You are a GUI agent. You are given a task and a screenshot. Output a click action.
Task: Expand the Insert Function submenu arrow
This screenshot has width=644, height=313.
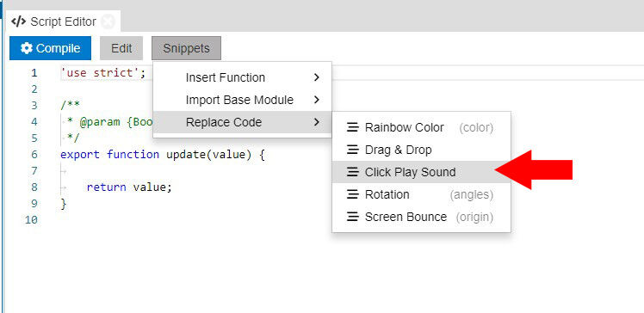(316, 77)
